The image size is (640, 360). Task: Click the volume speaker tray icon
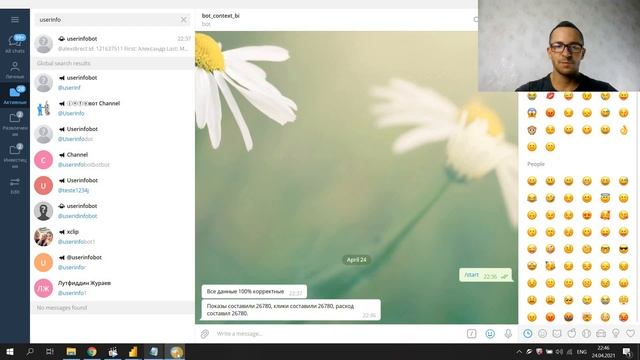pos(559,351)
